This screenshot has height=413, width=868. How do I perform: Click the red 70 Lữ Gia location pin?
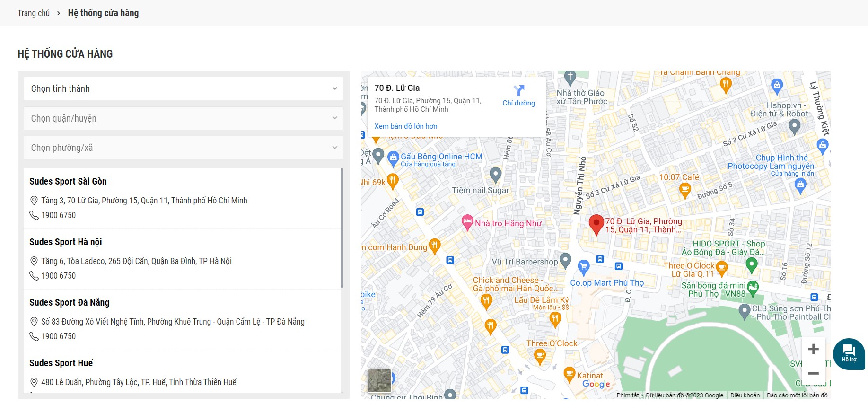click(x=596, y=223)
